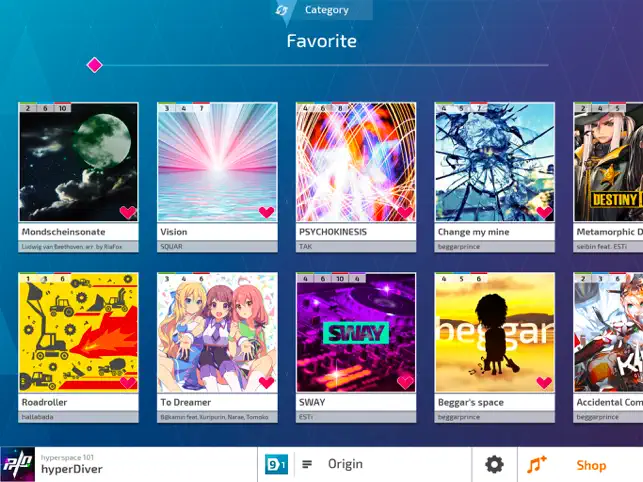Open settings with the gear icon
The height and width of the screenshot is (482, 643).
pos(494,464)
